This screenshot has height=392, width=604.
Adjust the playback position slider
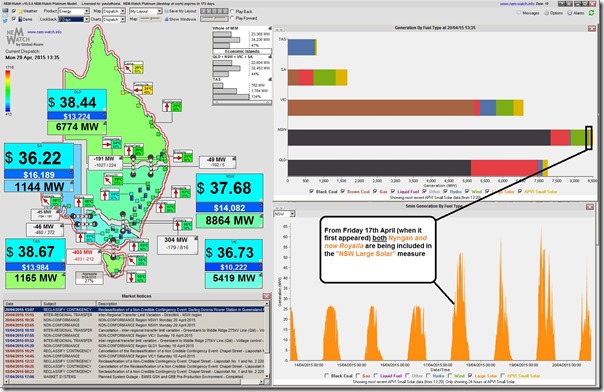pyautogui.click(x=214, y=18)
